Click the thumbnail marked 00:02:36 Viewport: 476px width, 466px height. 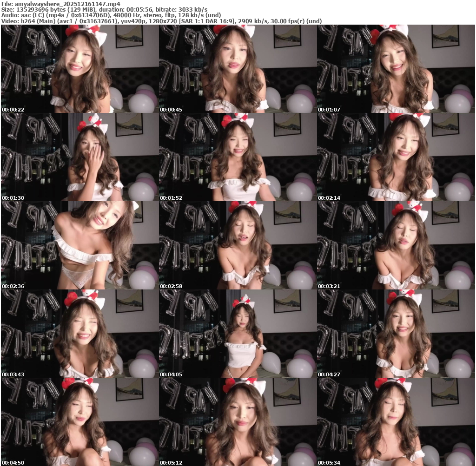tap(79, 245)
